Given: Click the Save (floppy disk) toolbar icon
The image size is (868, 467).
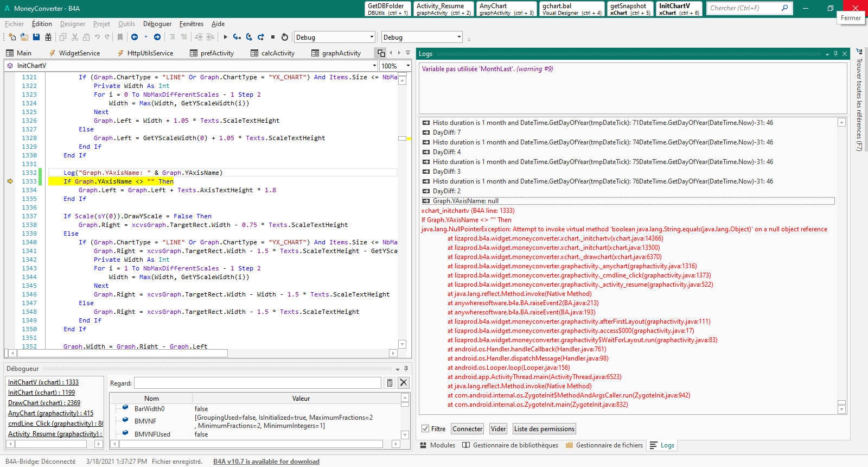Looking at the screenshot, I should click(x=36, y=37).
